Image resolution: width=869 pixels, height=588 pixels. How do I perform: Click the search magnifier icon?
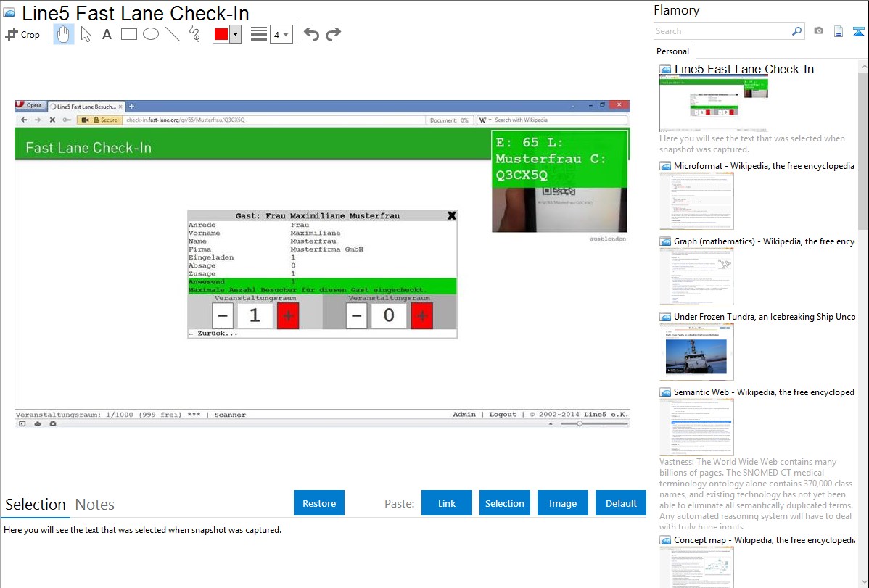[796, 31]
